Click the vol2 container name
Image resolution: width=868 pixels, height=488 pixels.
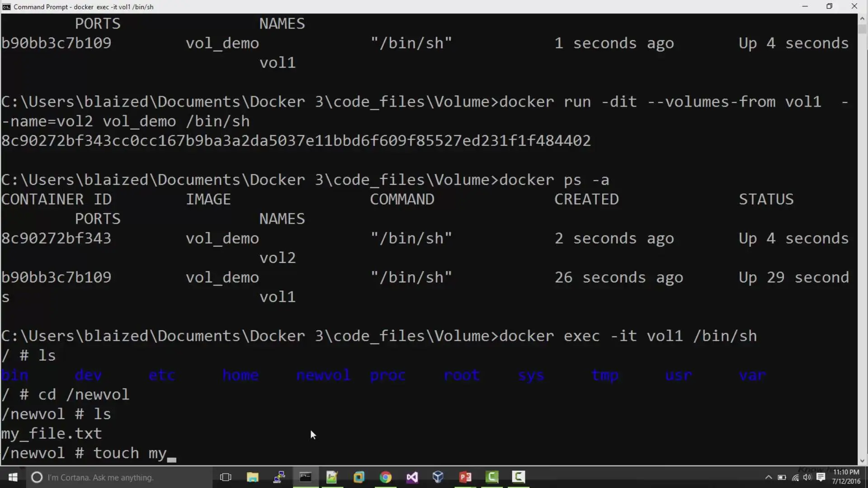278,258
